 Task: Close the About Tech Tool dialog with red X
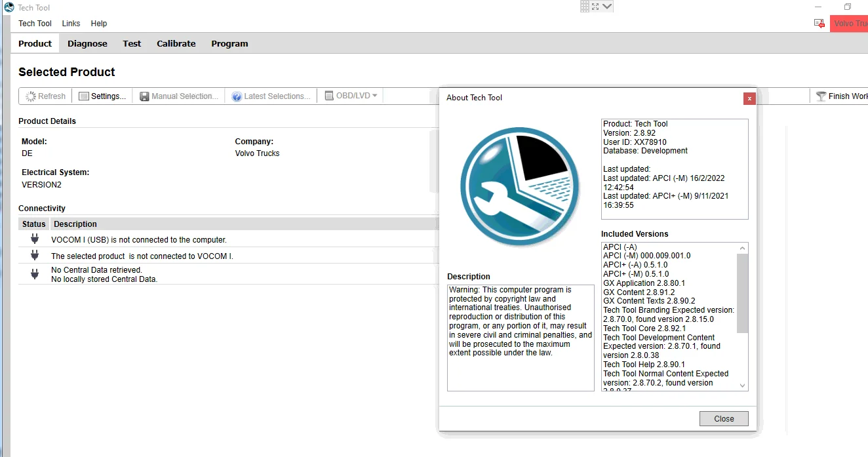pyautogui.click(x=749, y=98)
